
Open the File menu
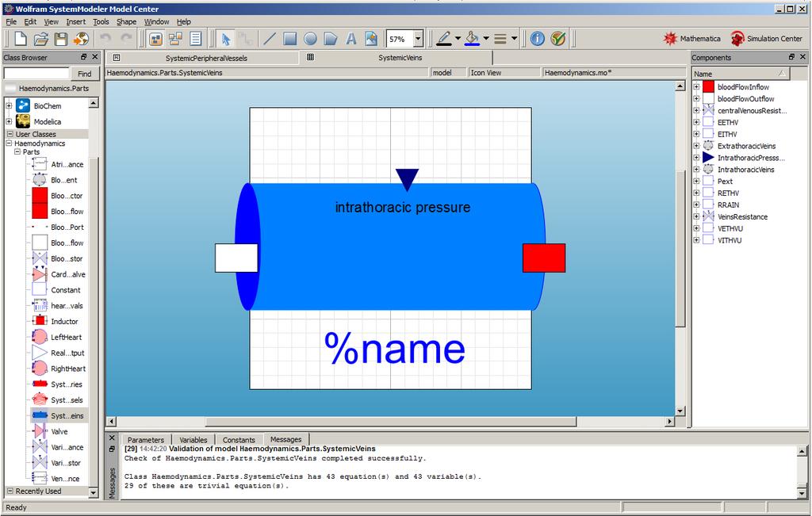[x=11, y=21]
